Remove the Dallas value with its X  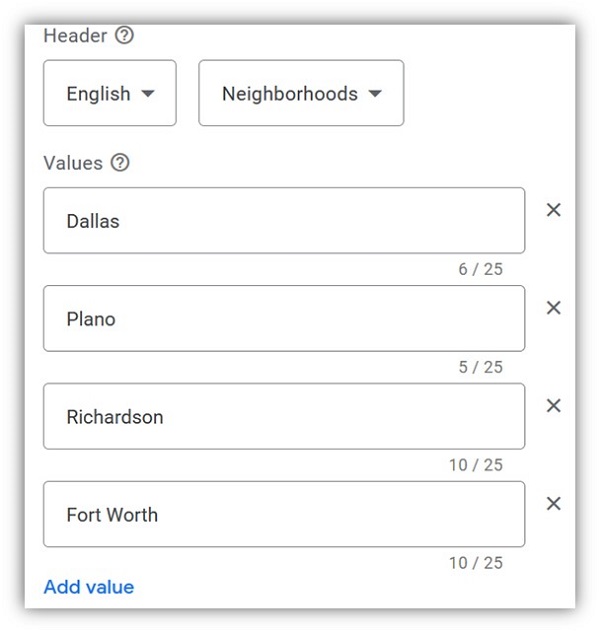click(554, 210)
